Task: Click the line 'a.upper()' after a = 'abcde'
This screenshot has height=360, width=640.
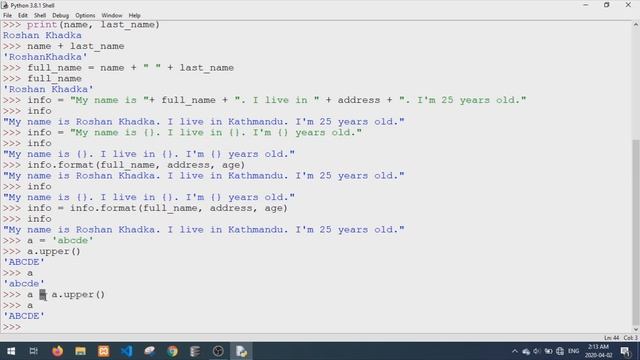Action: (53, 251)
